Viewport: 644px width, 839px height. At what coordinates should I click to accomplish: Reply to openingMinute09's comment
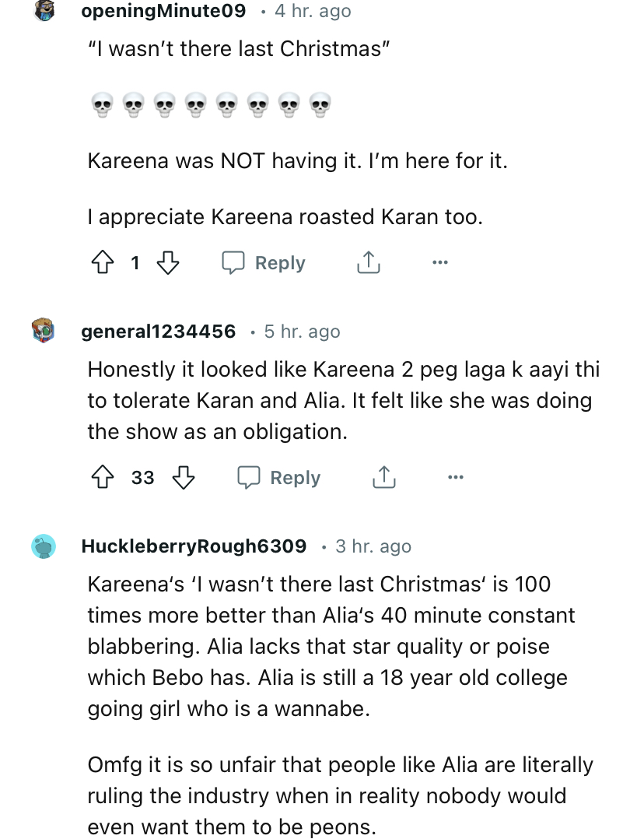click(x=264, y=263)
